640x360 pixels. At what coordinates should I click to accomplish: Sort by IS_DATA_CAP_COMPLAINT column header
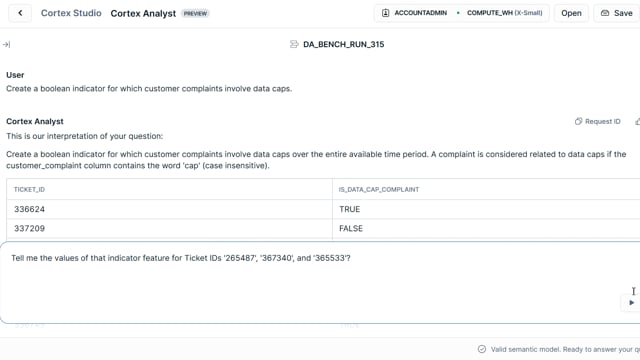(x=379, y=189)
